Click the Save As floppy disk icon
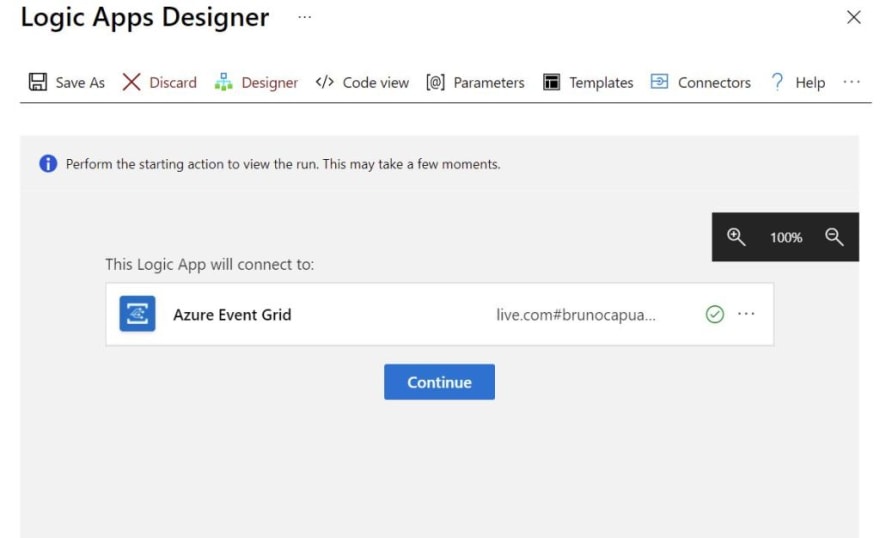Image resolution: width=880 pixels, height=538 pixels. tap(38, 82)
